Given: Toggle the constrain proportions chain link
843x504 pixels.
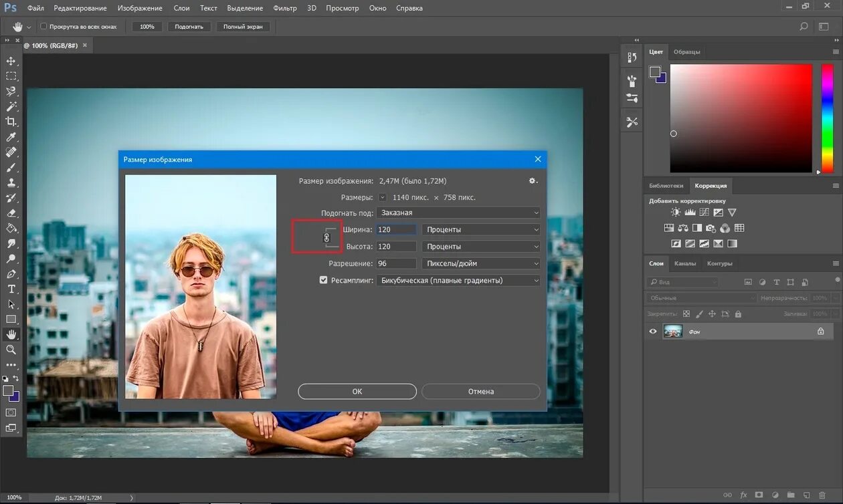Looking at the screenshot, I should click(x=327, y=237).
